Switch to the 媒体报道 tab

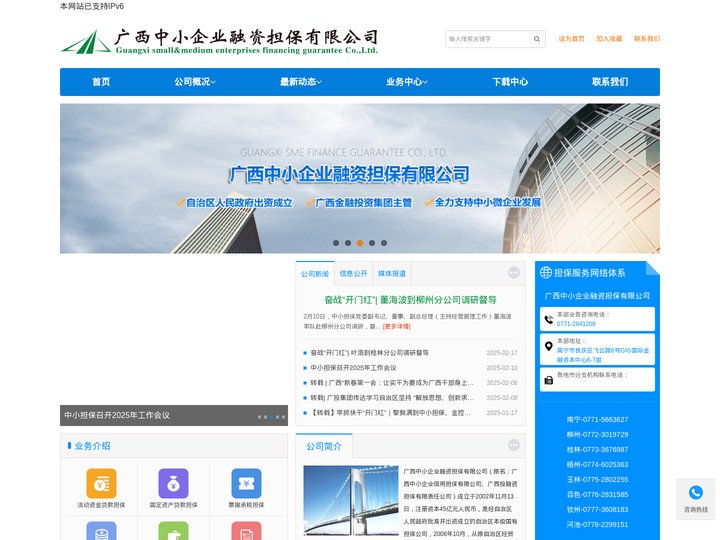[392, 274]
